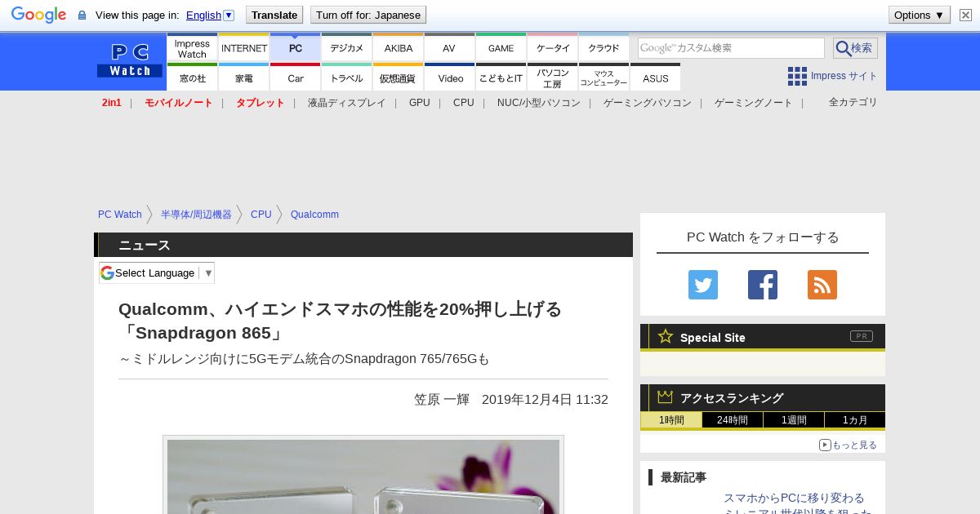Open the CPU category in top nav

[463, 103]
